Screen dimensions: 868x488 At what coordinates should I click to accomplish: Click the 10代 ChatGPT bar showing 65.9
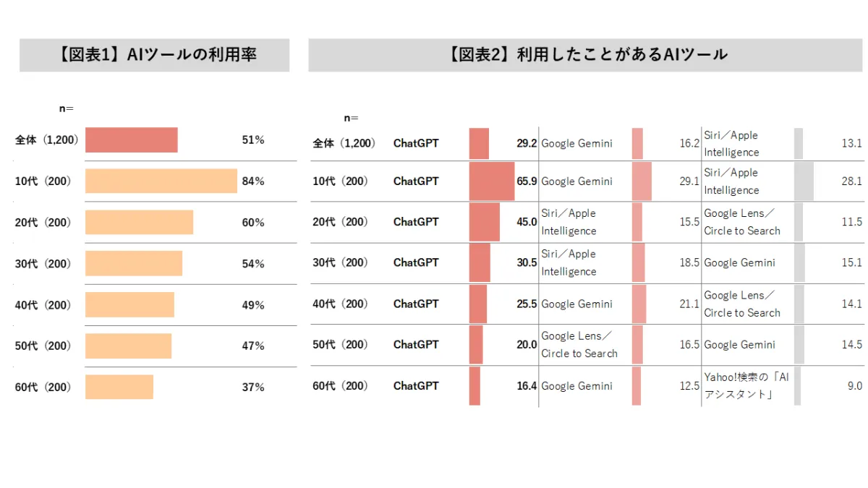pyautogui.click(x=491, y=181)
